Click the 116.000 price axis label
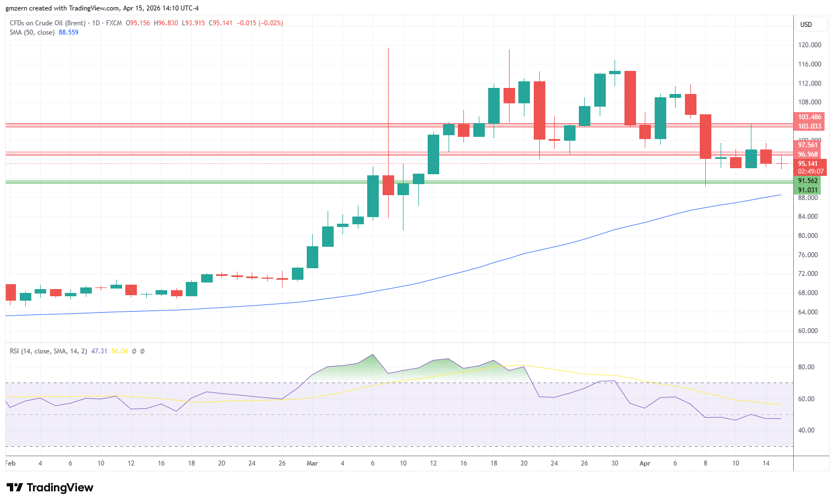835x504 pixels. coord(810,64)
